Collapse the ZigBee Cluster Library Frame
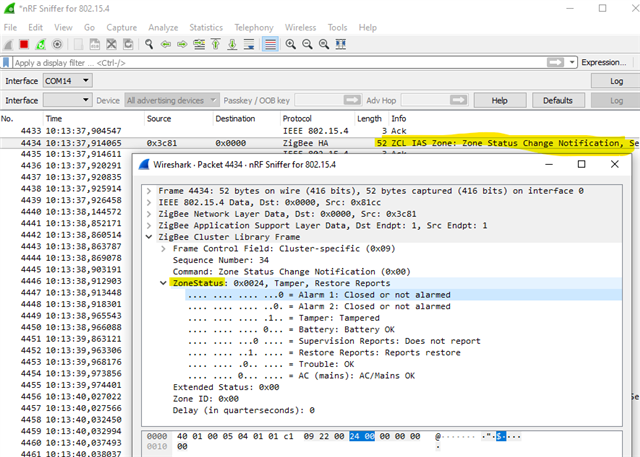This screenshot has width=640, height=457. 149,237
